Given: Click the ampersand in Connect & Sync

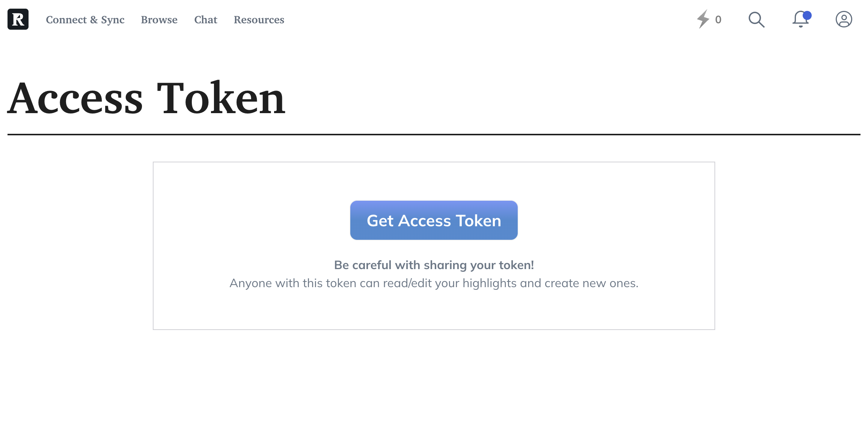Looking at the screenshot, I should tap(94, 20).
